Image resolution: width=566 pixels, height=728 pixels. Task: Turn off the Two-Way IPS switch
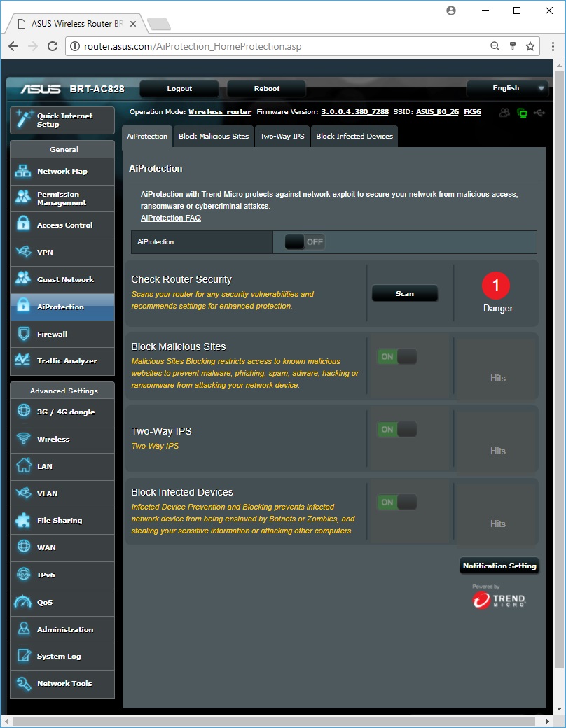tap(397, 430)
